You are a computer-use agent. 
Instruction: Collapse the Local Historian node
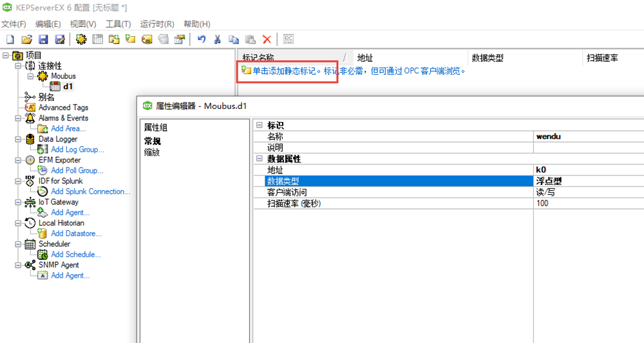coord(18,223)
